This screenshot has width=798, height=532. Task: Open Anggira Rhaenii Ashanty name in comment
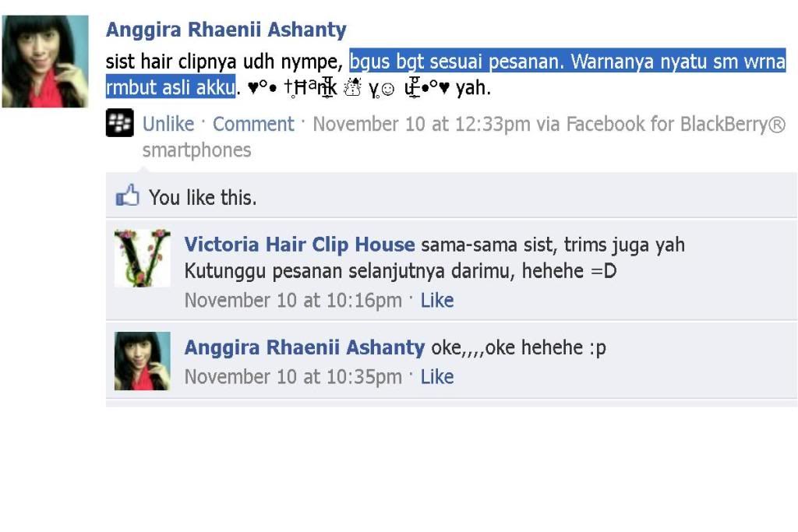coord(305,347)
